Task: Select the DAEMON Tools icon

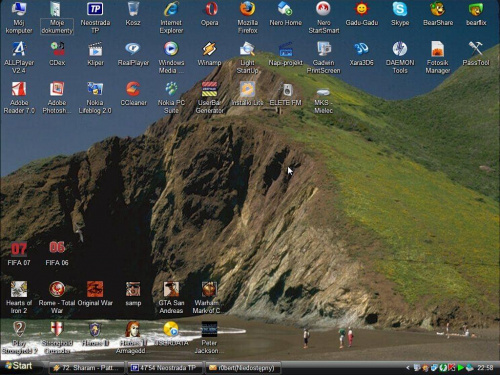Action: (400, 57)
